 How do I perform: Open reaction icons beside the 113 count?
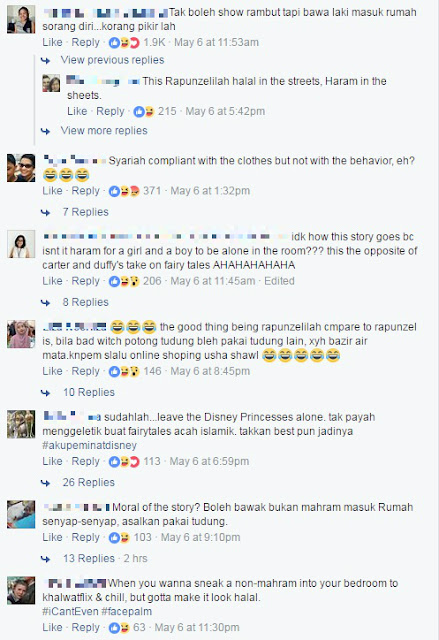(124, 462)
